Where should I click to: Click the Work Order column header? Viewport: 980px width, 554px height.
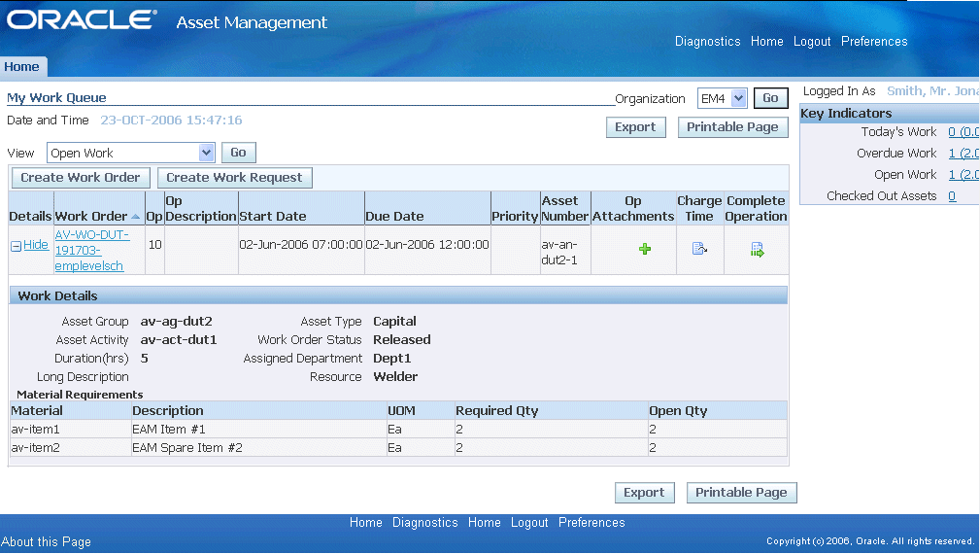tap(91, 217)
